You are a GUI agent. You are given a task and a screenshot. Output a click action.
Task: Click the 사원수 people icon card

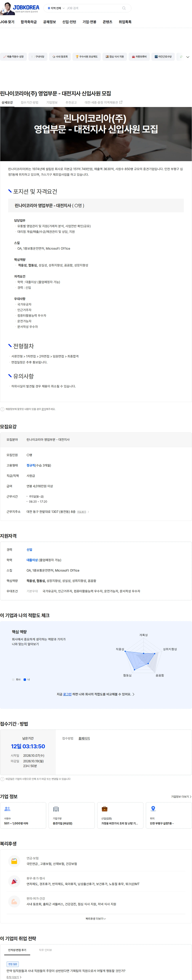tap(23, 816)
